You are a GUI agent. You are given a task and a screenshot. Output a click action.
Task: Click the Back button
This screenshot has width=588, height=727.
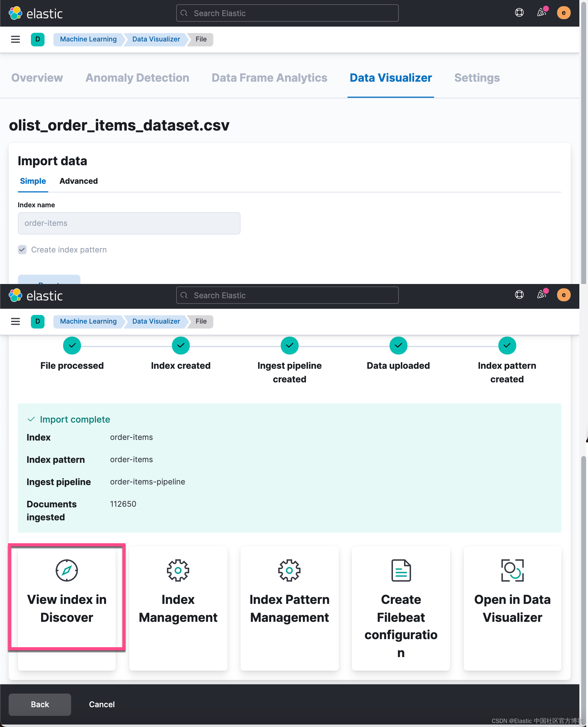coord(40,704)
